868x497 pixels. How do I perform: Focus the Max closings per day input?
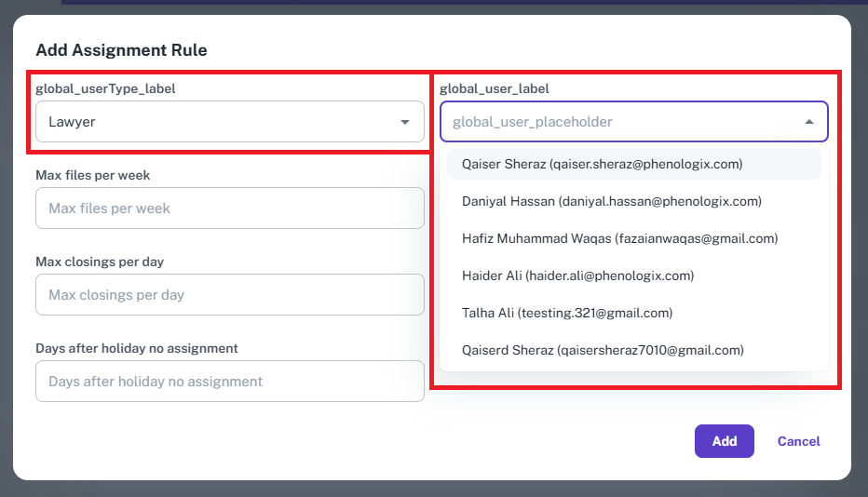pyautogui.click(x=229, y=295)
